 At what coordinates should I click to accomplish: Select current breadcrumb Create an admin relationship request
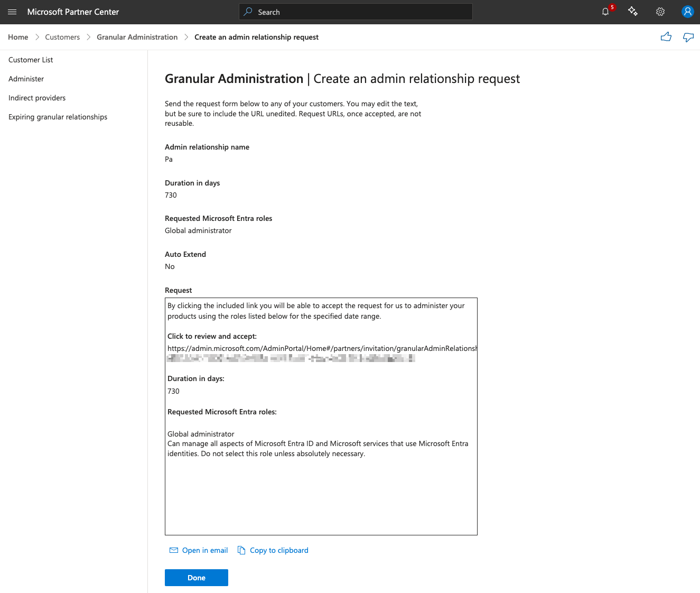click(256, 37)
